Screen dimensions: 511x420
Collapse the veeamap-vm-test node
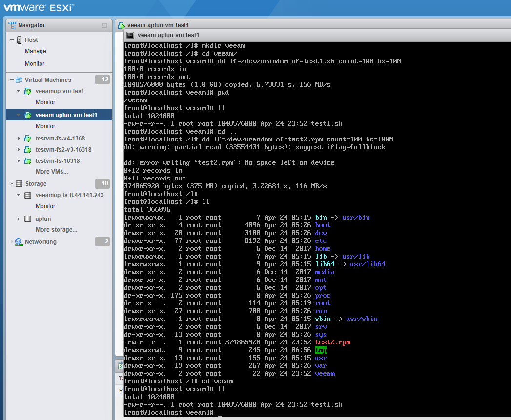(18, 91)
